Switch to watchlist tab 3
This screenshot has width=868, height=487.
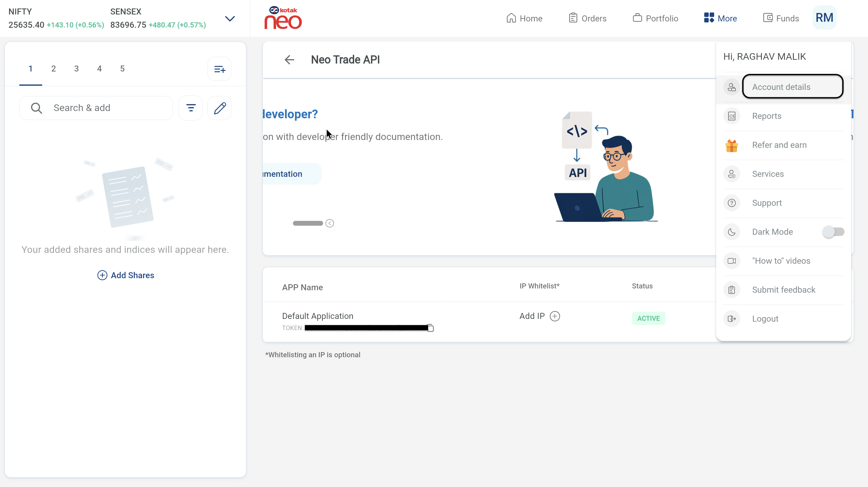[x=77, y=69]
